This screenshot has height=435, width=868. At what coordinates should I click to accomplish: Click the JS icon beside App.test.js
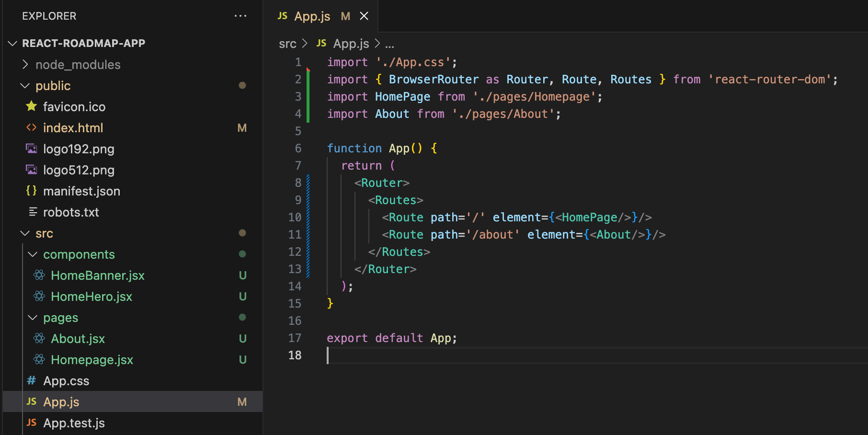pyautogui.click(x=32, y=423)
